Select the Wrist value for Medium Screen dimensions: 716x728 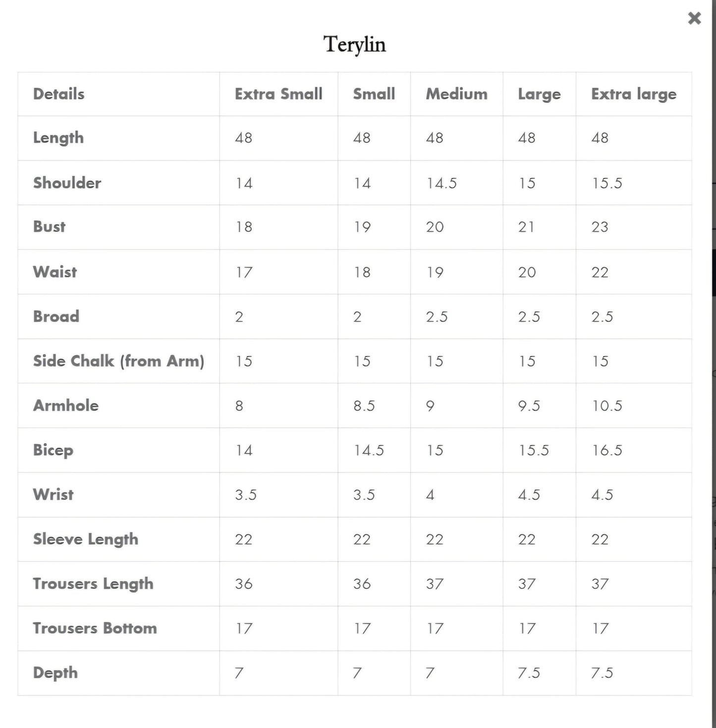point(430,495)
